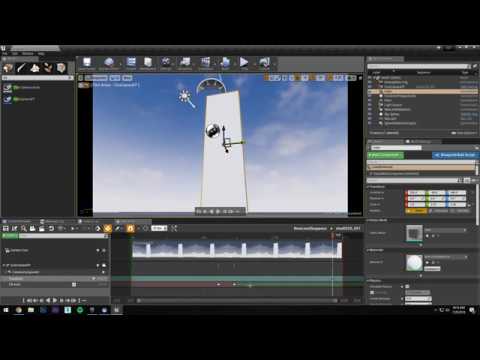The width and height of the screenshot is (480, 360).
Task: Toggle auto-key in Sequencer toolbar
Action: click(107, 228)
